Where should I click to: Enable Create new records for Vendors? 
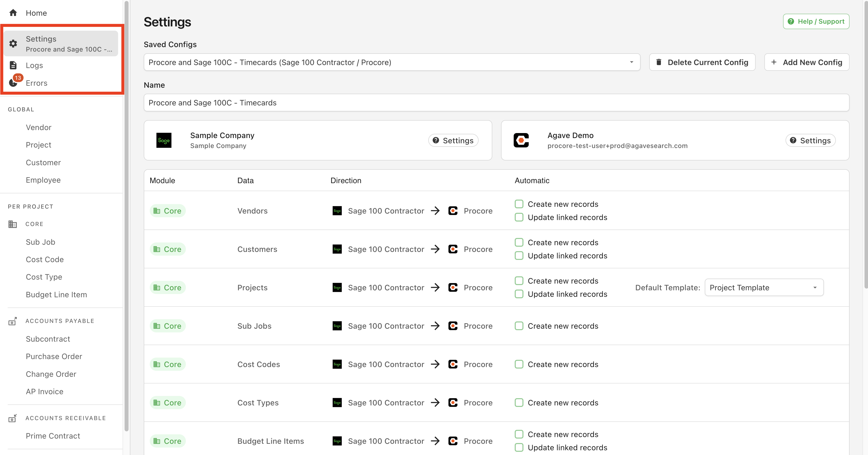[519, 204]
